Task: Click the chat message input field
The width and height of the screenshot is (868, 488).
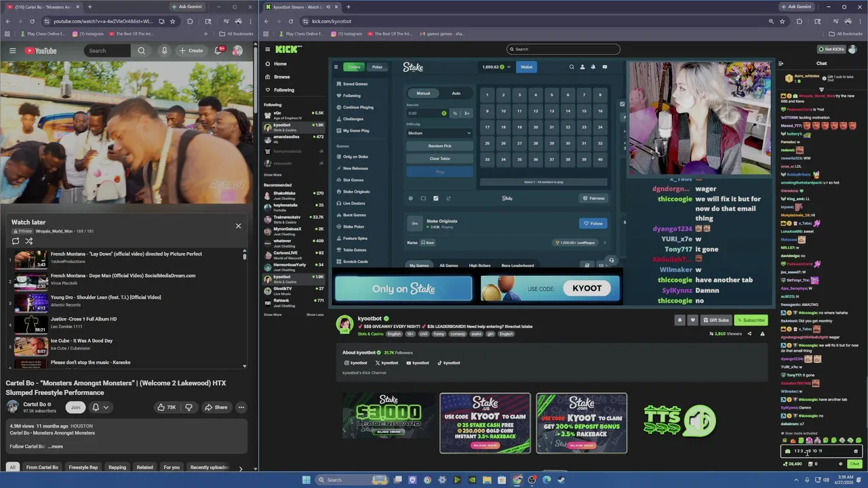Action: pos(821,451)
